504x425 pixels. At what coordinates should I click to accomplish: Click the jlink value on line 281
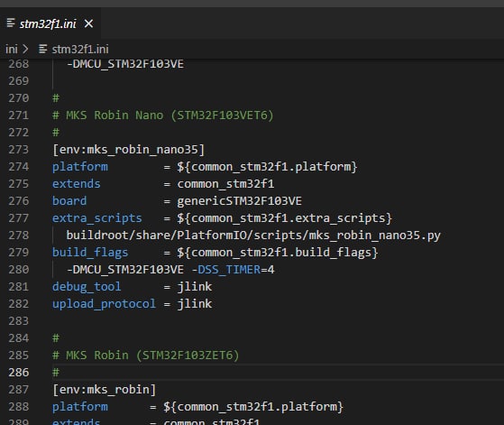(x=195, y=287)
